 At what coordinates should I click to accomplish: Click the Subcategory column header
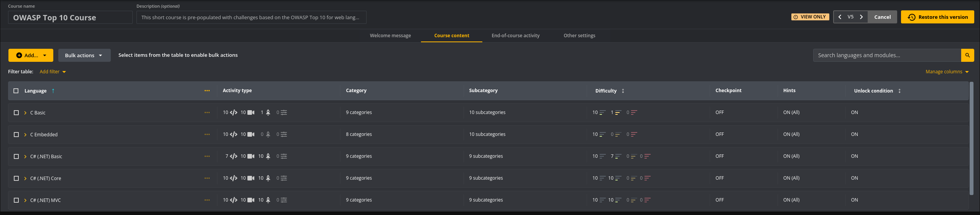pyautogui.click(x=483, y=91)
